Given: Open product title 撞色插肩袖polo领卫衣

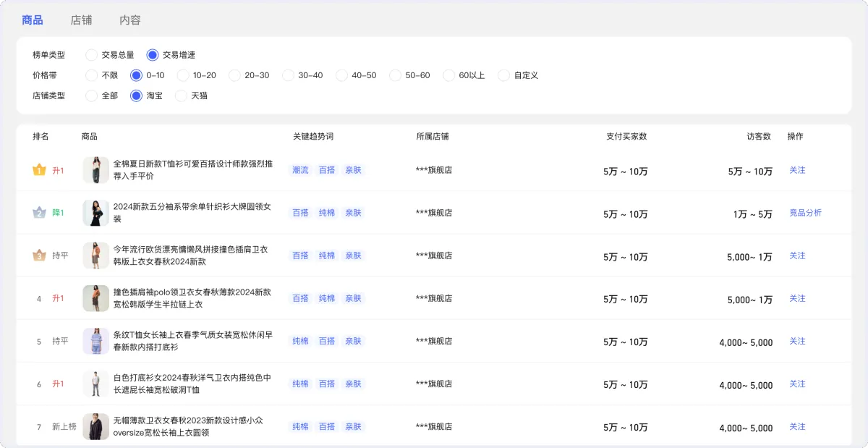Looking at the screenshot, I should coord(192,298).
